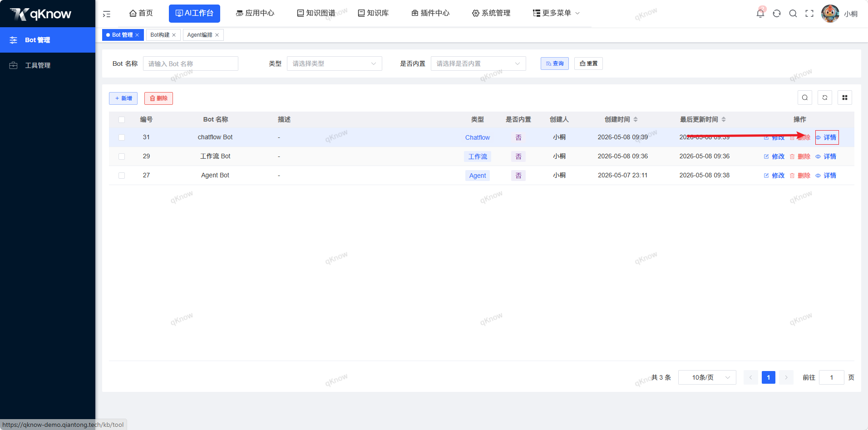Check the Agent Bot row checkbox
The image size is (868, 430).
point(122,176)
